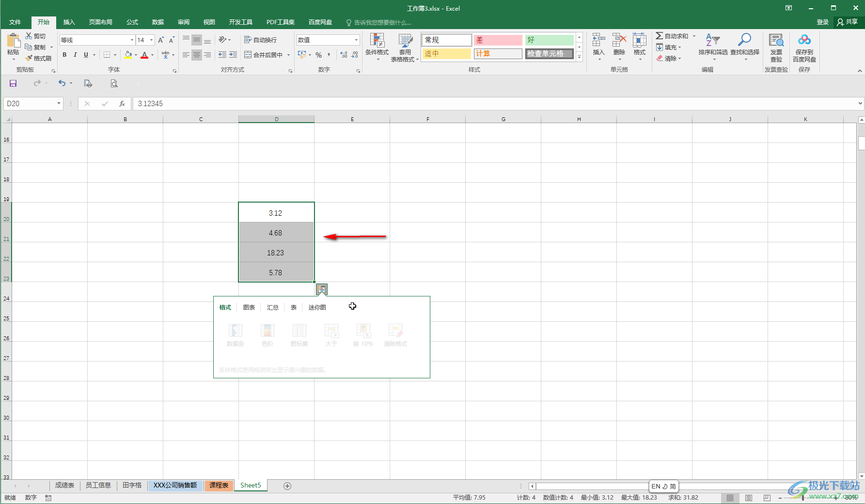Open font name dropdown 等线
The width and height of the screenshot is (865, 504).
tap(132, 40)
